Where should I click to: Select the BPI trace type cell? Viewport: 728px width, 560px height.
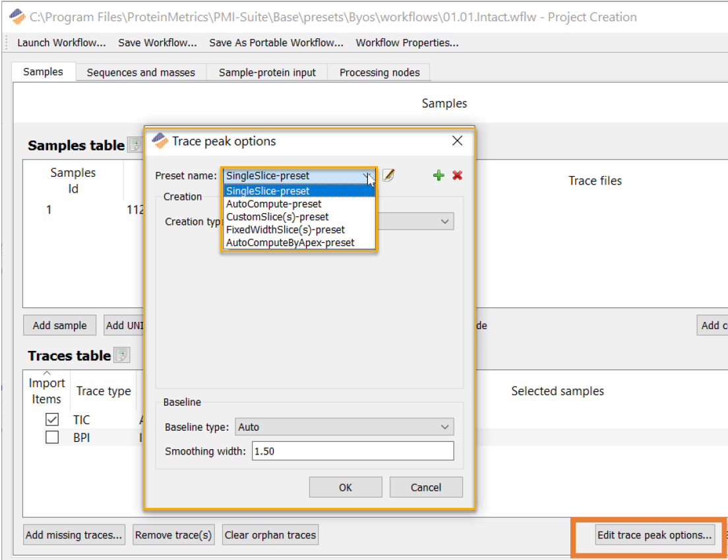pyautogui.click(x=82, y=437)
